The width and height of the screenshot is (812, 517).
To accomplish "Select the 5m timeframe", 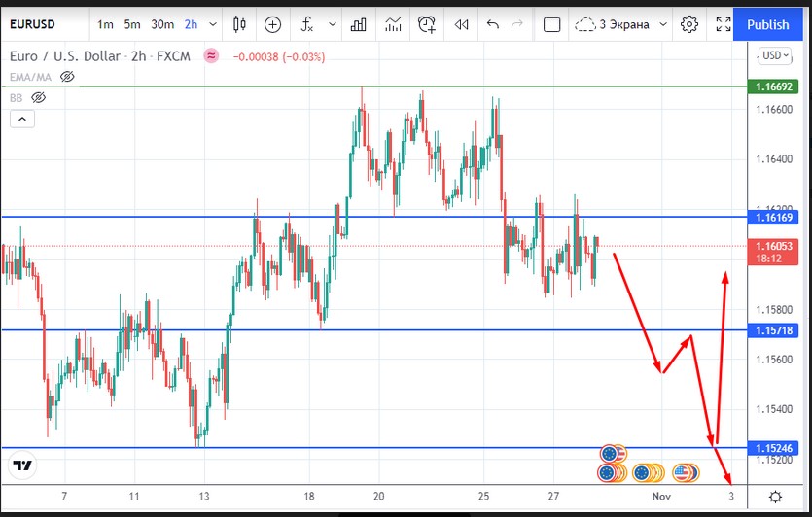I will click(131, 24).
